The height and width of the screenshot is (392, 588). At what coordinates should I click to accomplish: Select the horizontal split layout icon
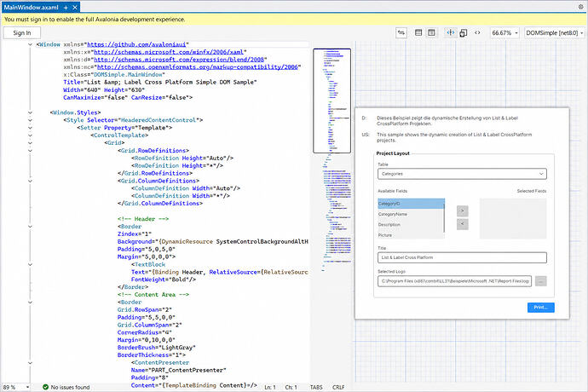coord(418,33)
